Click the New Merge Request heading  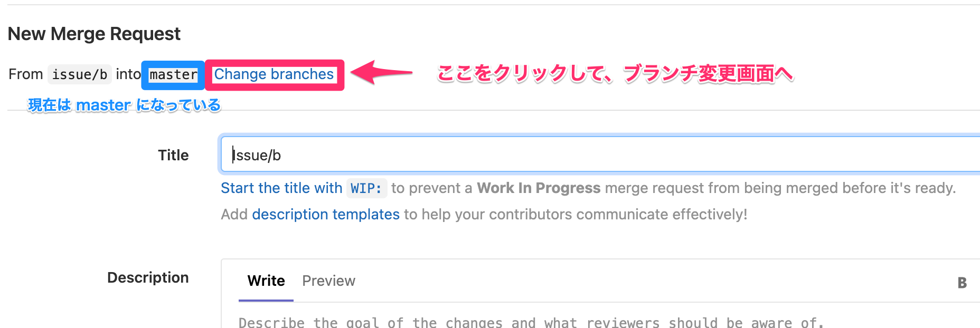coord(94,34)
